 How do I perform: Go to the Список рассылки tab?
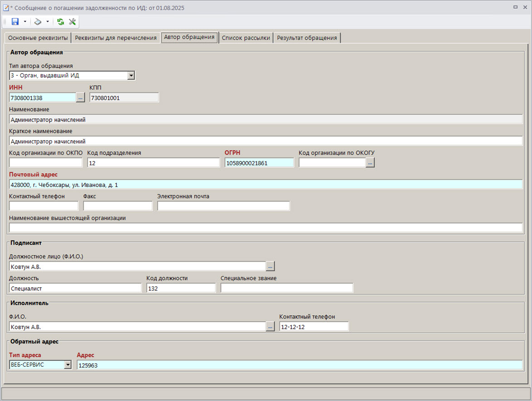(246, 38)
